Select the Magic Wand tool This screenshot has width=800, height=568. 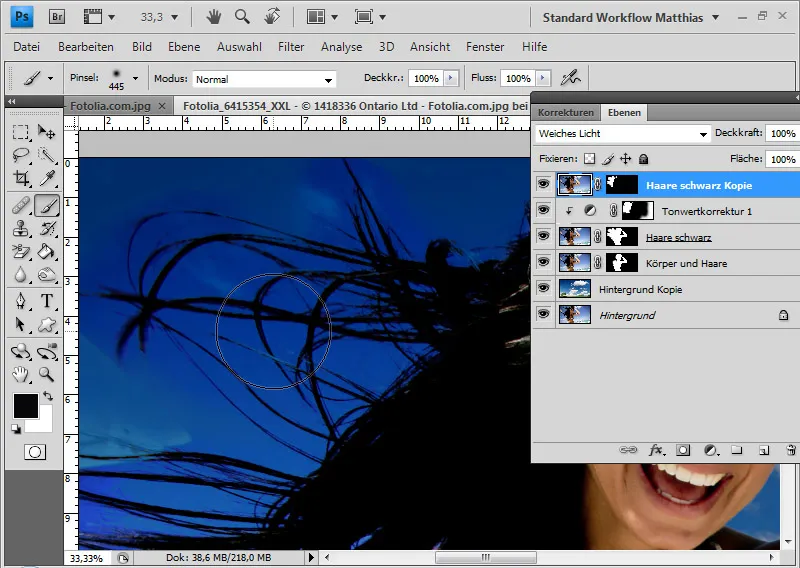coord(47,155)
